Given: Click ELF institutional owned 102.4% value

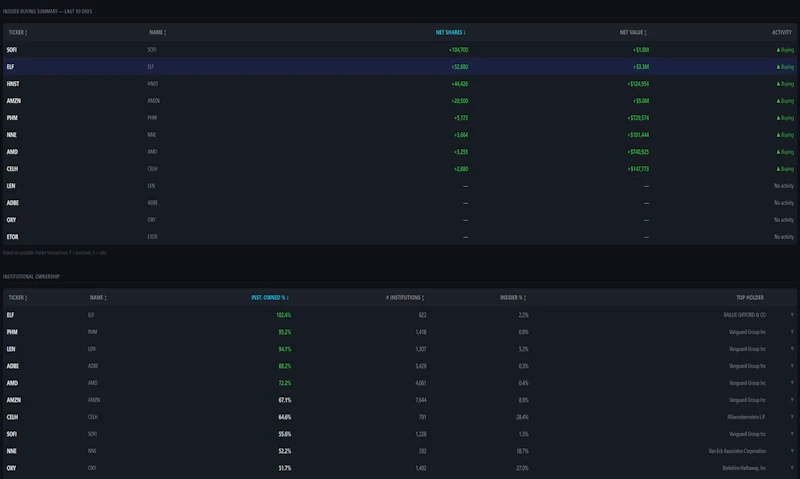Looking at the screenshot, I should pos(284,315).
